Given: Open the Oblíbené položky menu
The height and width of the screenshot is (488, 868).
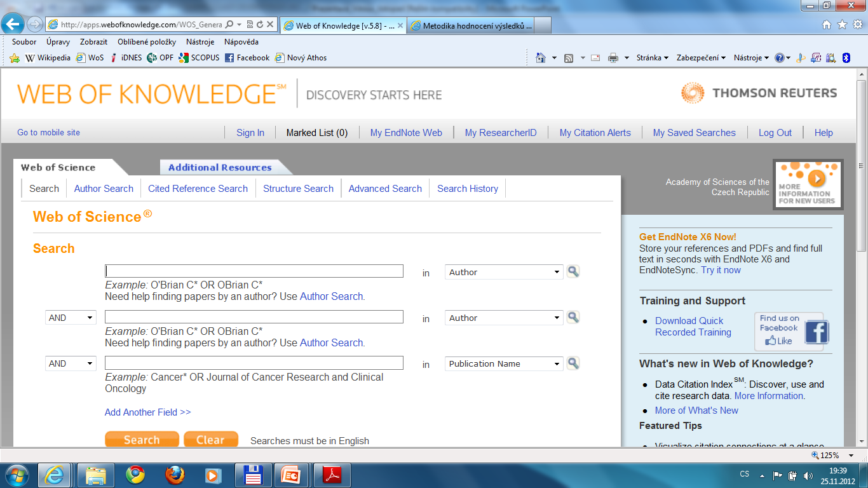Looking at the screenshot, I should point(147,42).
